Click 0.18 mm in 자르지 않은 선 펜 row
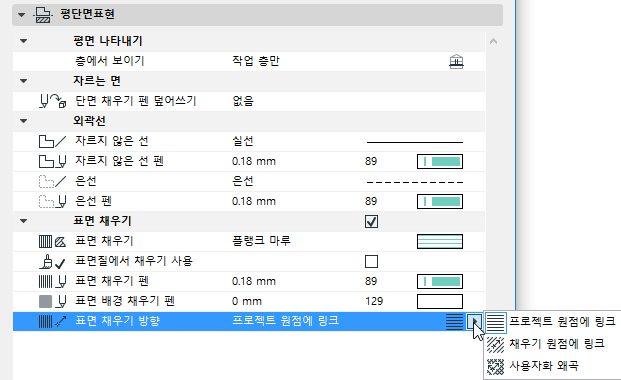Screen dimensions: 621x380 [x=254, y=161]
